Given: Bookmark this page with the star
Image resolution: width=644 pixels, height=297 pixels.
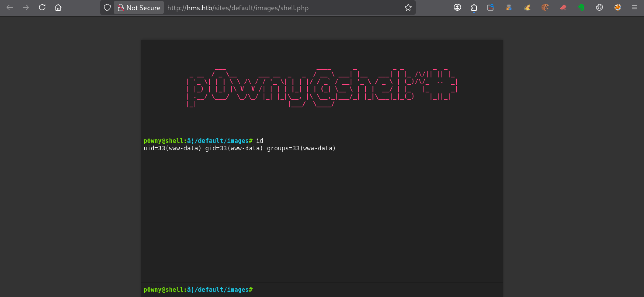Looking at the screenshot, I should [x=408, y=8].
